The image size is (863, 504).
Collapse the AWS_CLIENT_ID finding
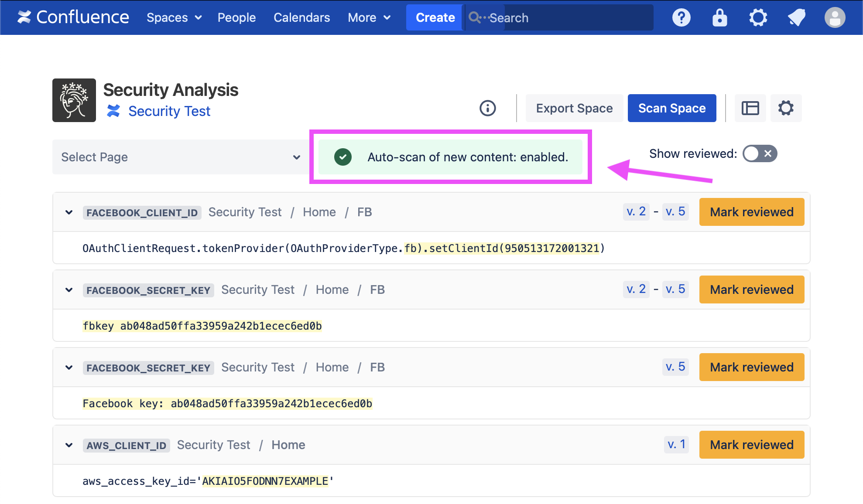(x=69, y=445)
